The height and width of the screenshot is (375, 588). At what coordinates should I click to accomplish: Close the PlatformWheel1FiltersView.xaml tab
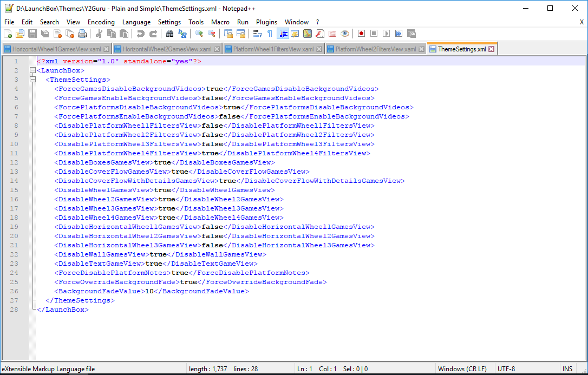[319, 49]
